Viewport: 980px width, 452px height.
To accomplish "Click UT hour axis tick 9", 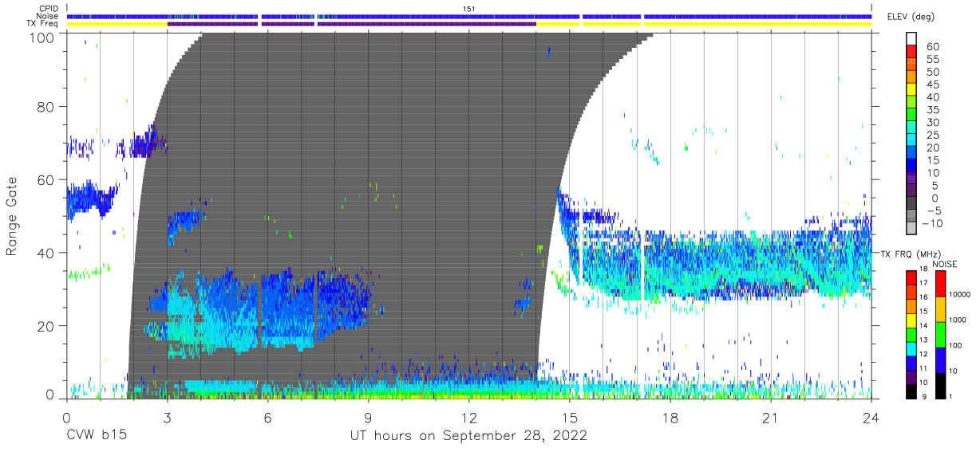I will click(x=368, y=417).
